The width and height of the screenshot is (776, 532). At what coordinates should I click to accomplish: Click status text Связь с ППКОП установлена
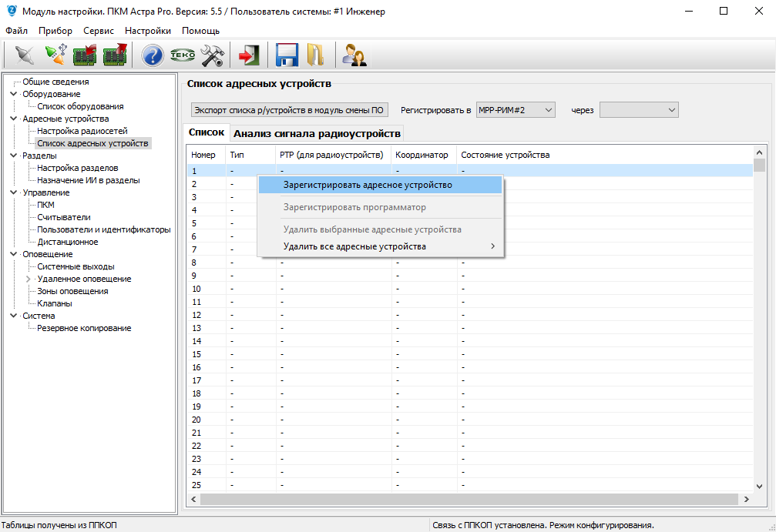point(489,525)
